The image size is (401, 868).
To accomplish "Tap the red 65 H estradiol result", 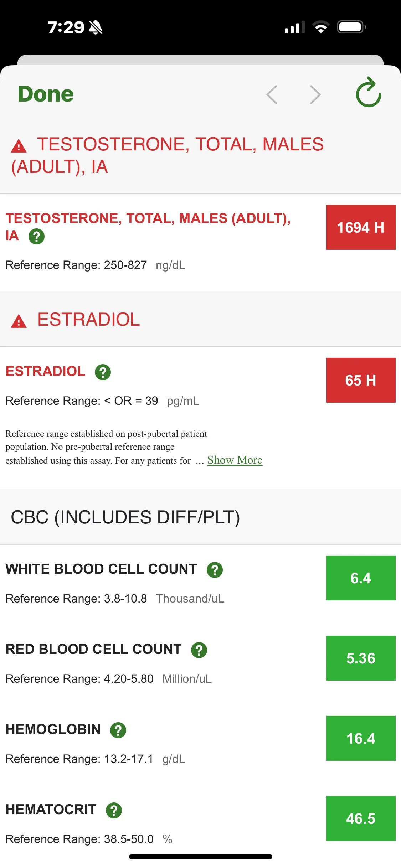I will pos(361,380).
